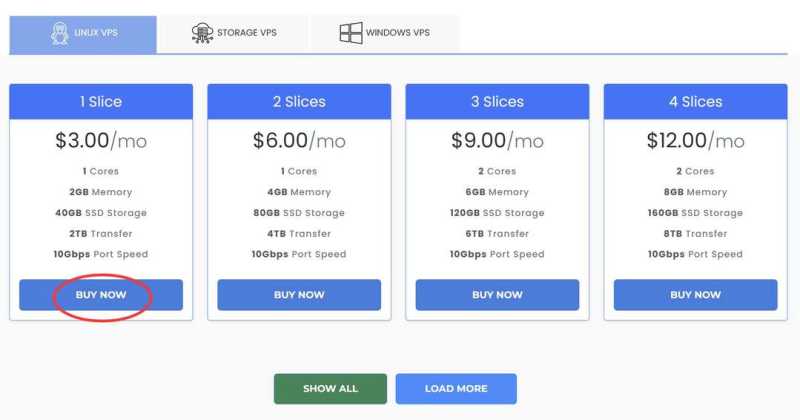Screen dimensions: 800x420
Task: Click the 1 Slice card header
Action: pyautogui.click(x=101, y=102)
